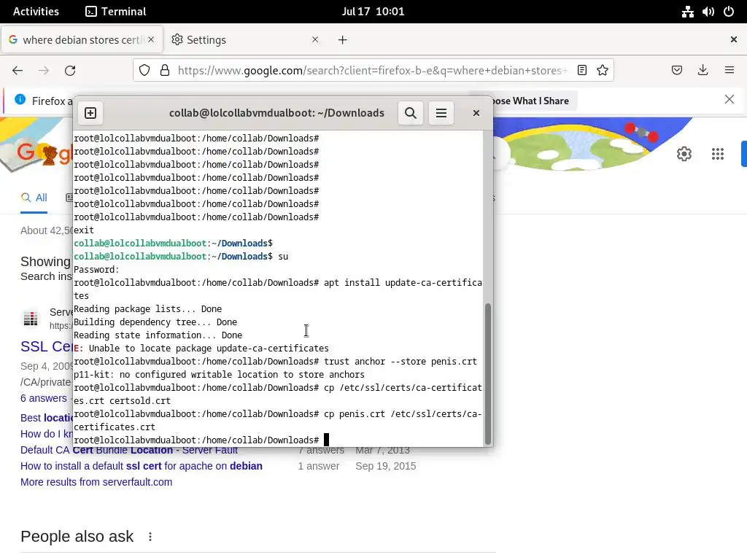Screen dimensions: 747x560
Task: Click the 'E: Unable to locate package' error line
Action: (201, 349)
